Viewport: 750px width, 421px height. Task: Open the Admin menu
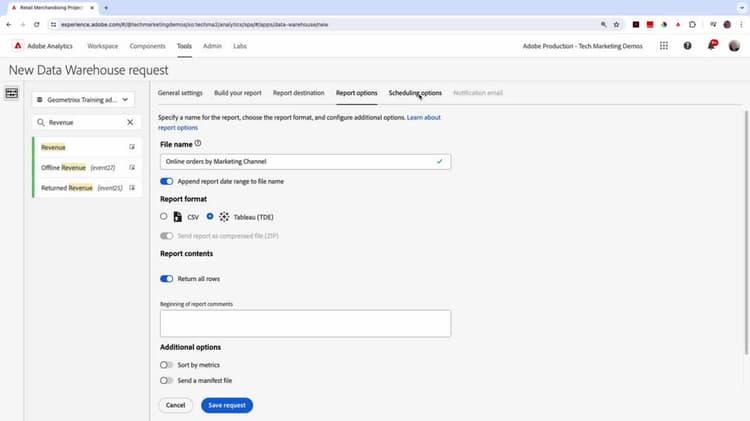click(x=212, y=46)
